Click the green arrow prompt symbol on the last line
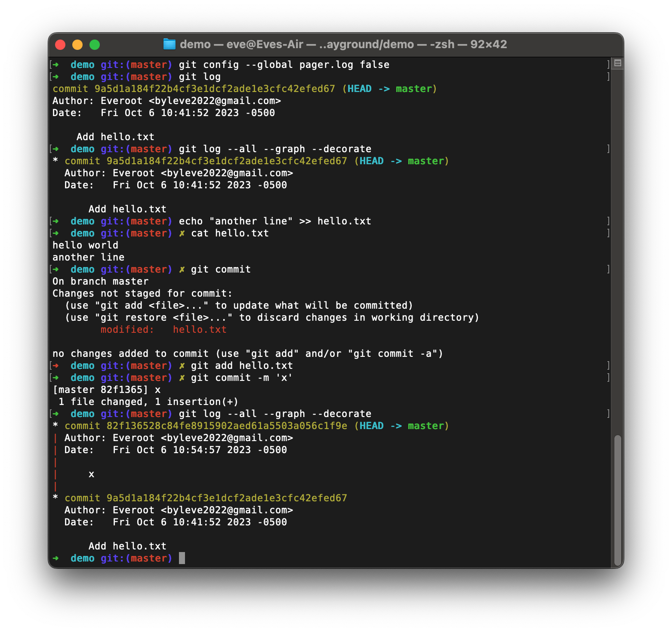Viewport: 672px width, 632px height. click(55, 558)
